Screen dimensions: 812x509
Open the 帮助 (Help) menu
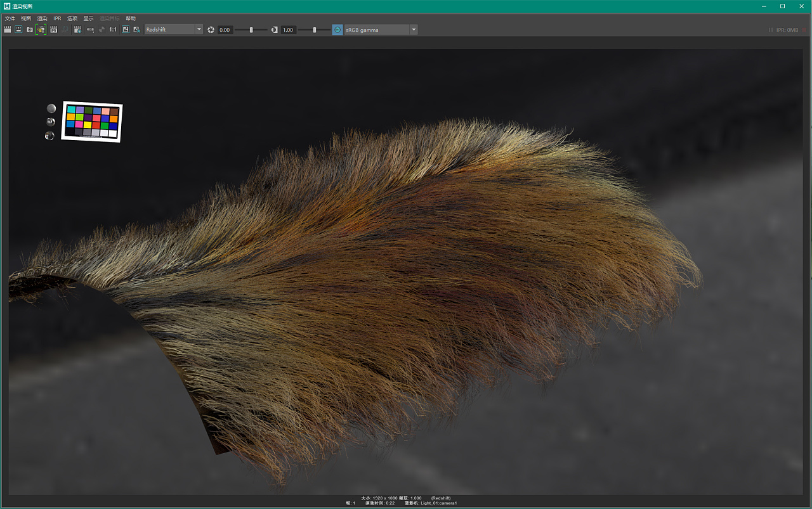(130, 18)
